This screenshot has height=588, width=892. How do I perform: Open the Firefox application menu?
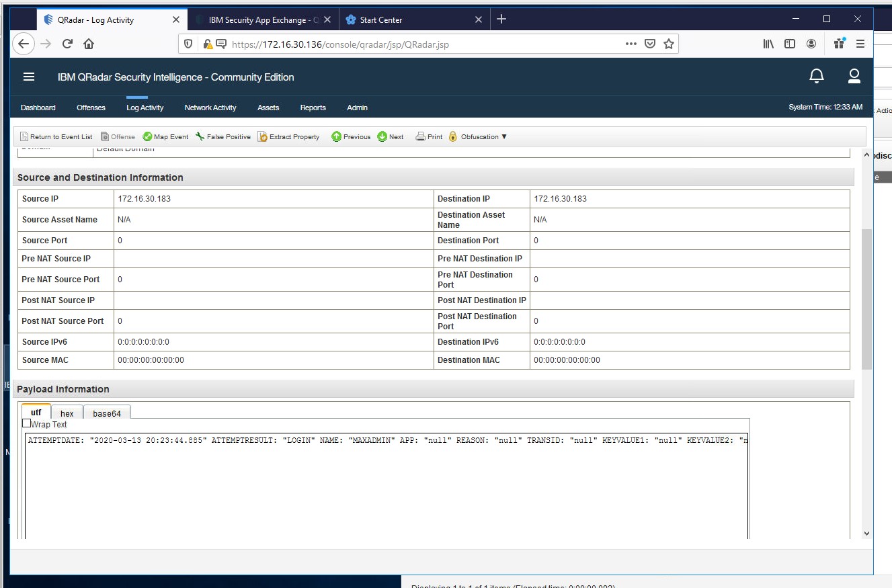[860, 43]
